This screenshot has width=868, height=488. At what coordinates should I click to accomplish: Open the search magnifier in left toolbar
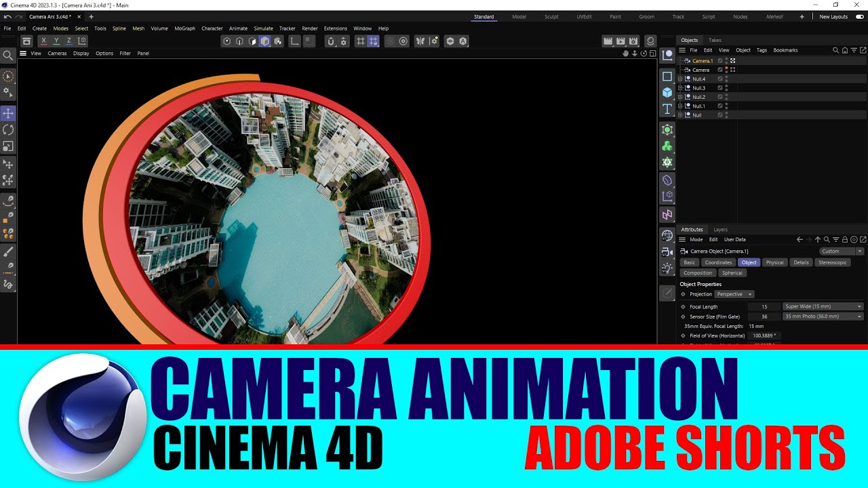click(8, 56)
